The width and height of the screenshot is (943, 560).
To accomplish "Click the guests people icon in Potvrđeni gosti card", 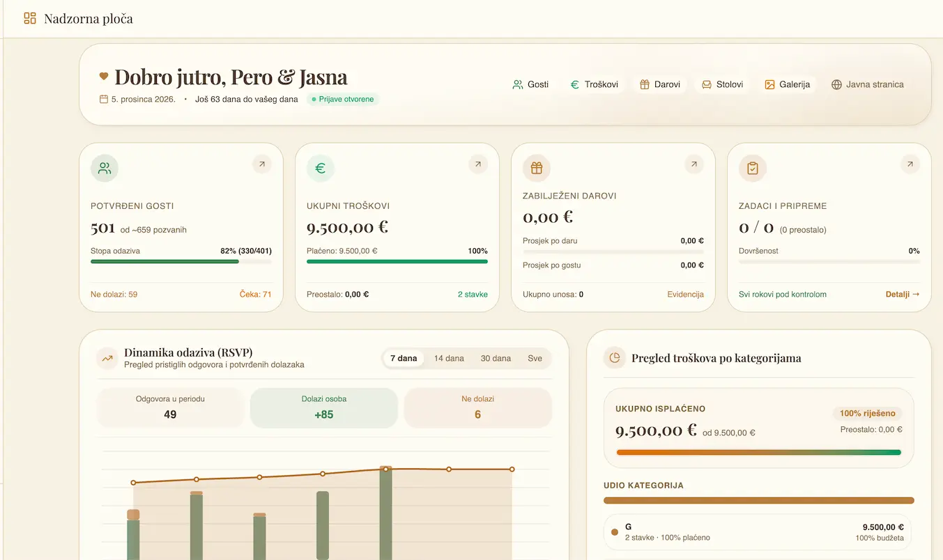I will coord(105,168).
